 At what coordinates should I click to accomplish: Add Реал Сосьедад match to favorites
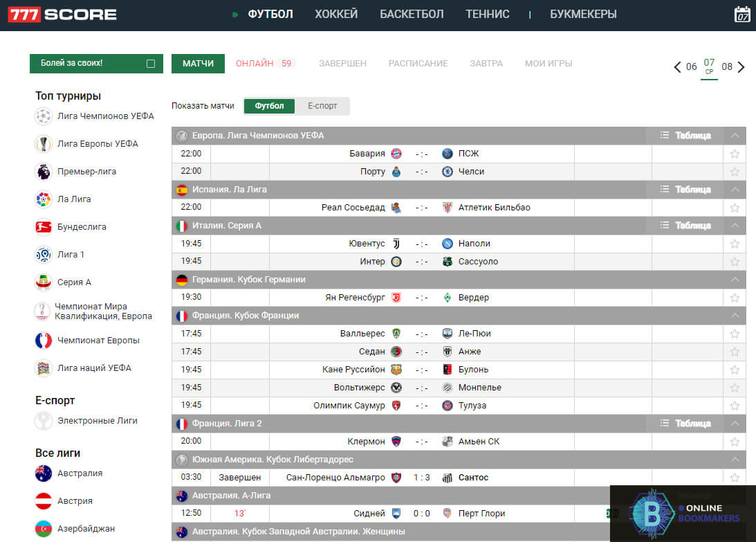735,208
